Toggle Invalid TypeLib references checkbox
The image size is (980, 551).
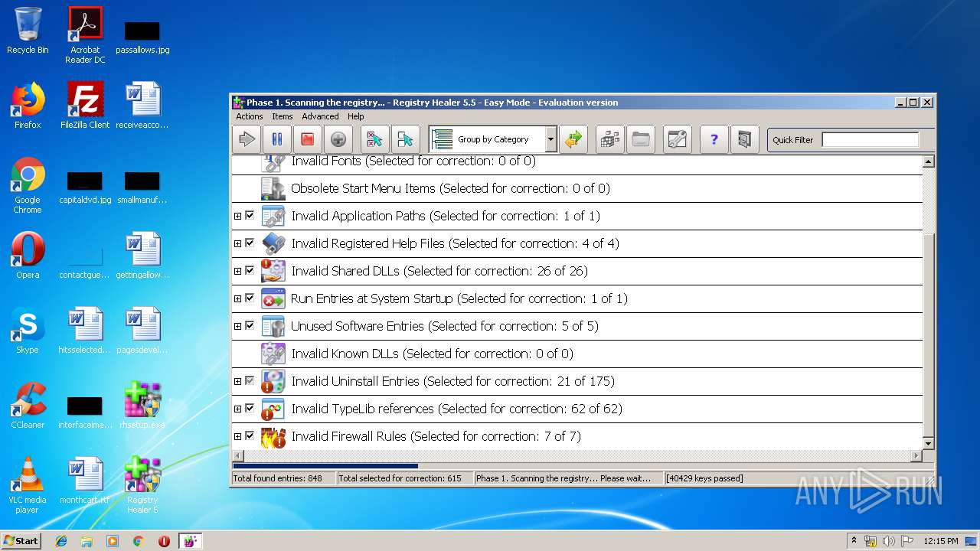point(250,409)
